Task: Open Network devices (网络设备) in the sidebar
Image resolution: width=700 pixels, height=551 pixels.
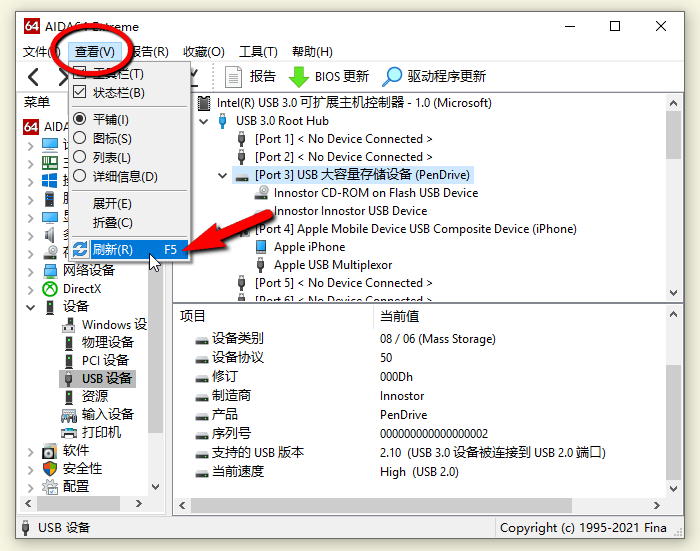Action: coord(88,270)
